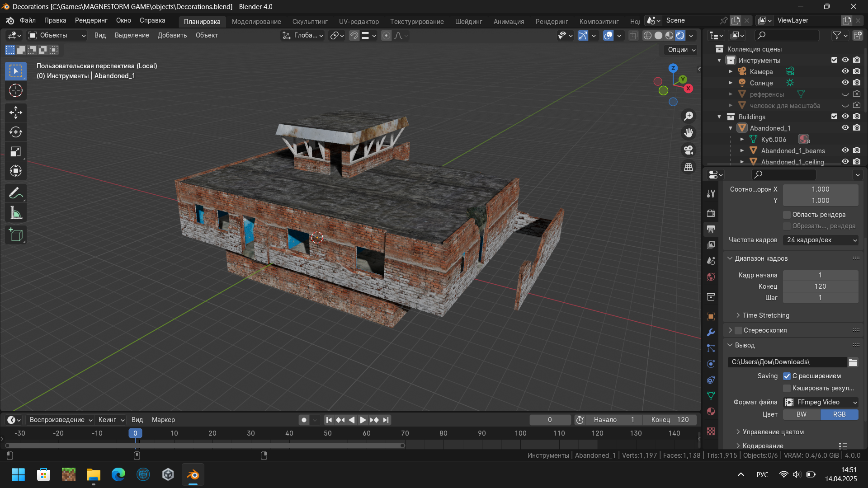
Task: Open Modifiers wrench properties tab
Action: [711, 332]
